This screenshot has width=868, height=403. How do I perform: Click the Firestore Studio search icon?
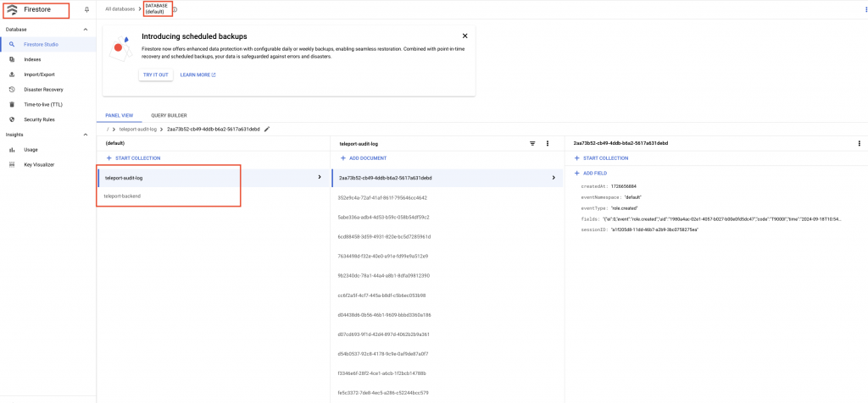(12, 44)
